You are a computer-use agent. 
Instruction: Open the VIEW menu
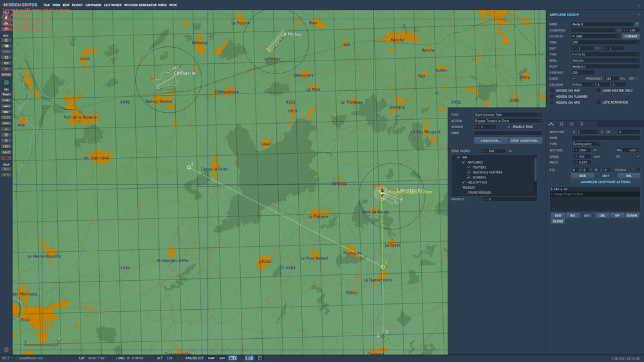pyautogui.click(x=56, y=5)
